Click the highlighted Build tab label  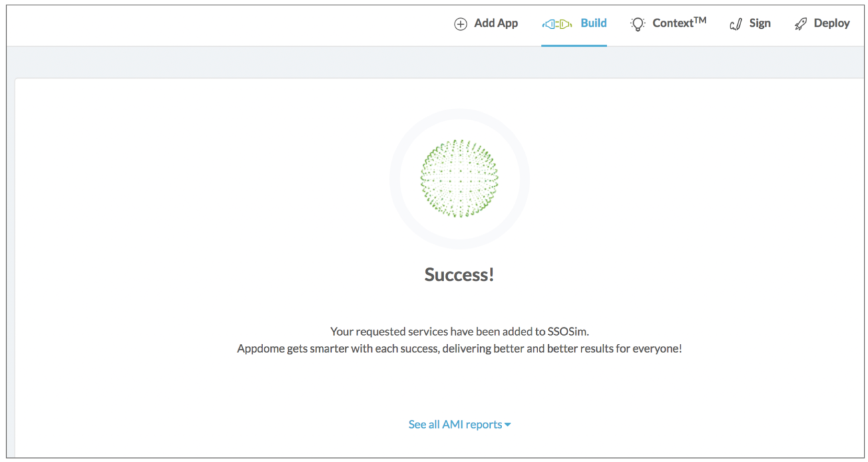pyautogui.click(x=594, y=23)
